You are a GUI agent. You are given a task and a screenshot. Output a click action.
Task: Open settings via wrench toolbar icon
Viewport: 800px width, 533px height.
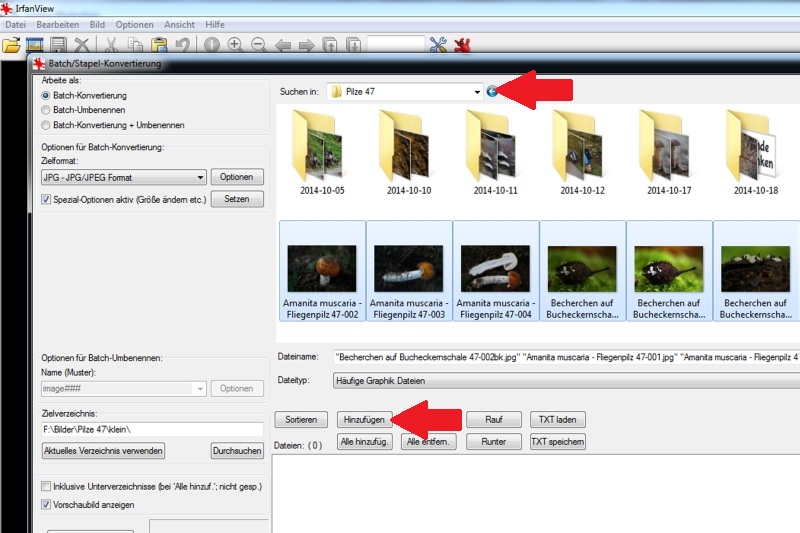pyautogui.click(x=438, y=45)
